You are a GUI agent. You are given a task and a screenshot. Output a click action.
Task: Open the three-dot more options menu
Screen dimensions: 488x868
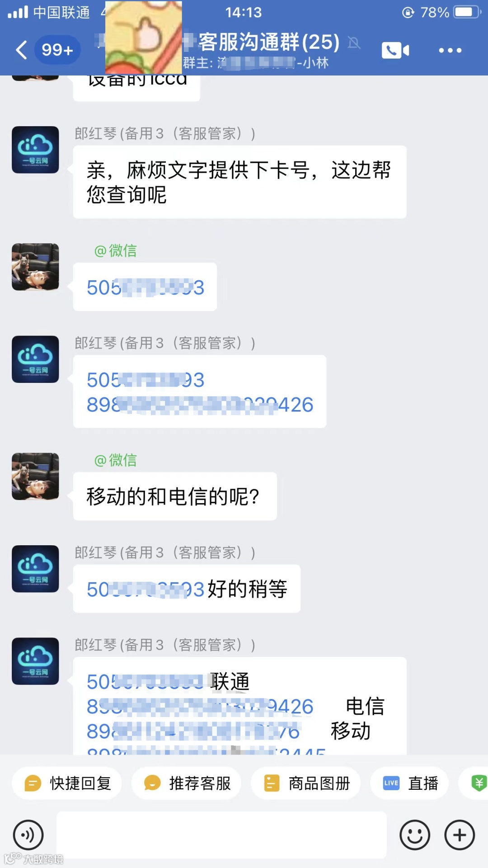pos(450,50)
